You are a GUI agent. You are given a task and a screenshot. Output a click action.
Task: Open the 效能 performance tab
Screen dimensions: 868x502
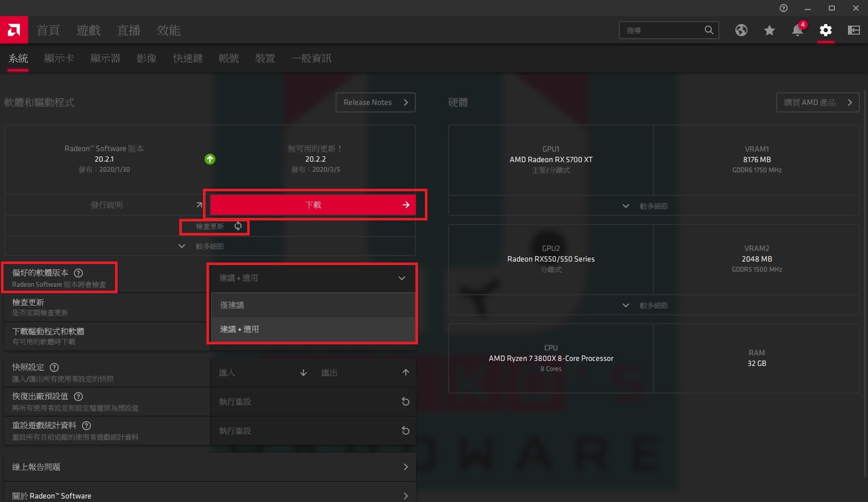pyautogui.click(x=169, y=30)
